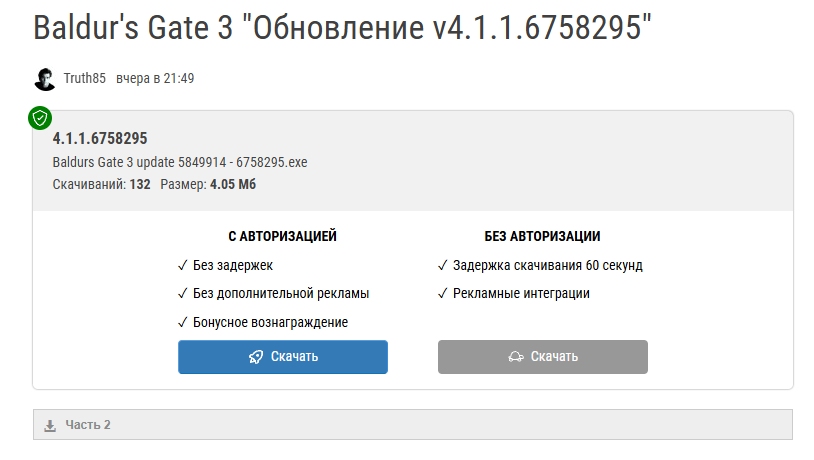This screenshot has width=814, height=460.
Task: Download without authorization via gray Скачать button
Action: (x=543, y=357)
